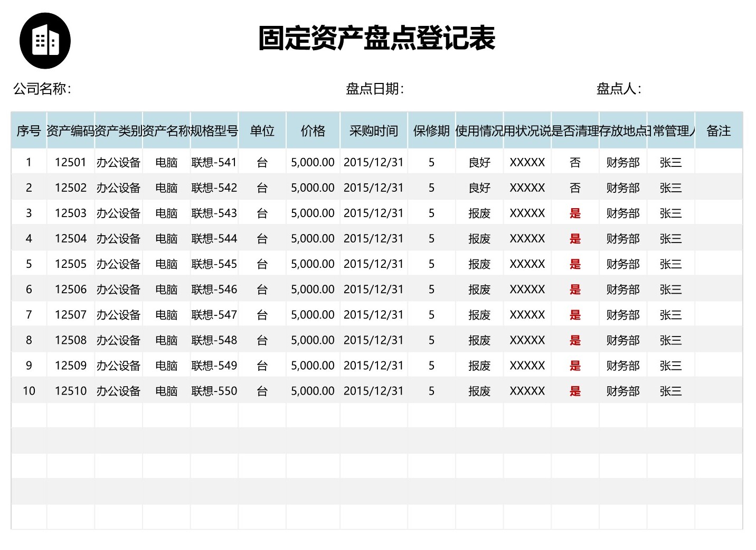
Task: Click the title 固定资产盘点登记表
Action: coord(376,38)
